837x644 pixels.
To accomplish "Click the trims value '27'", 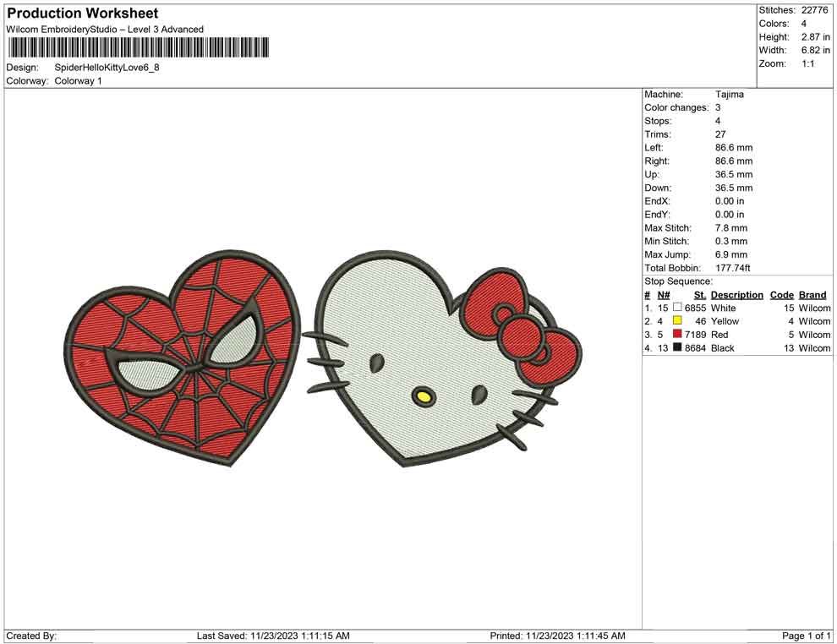I will (x=720, y=134).
